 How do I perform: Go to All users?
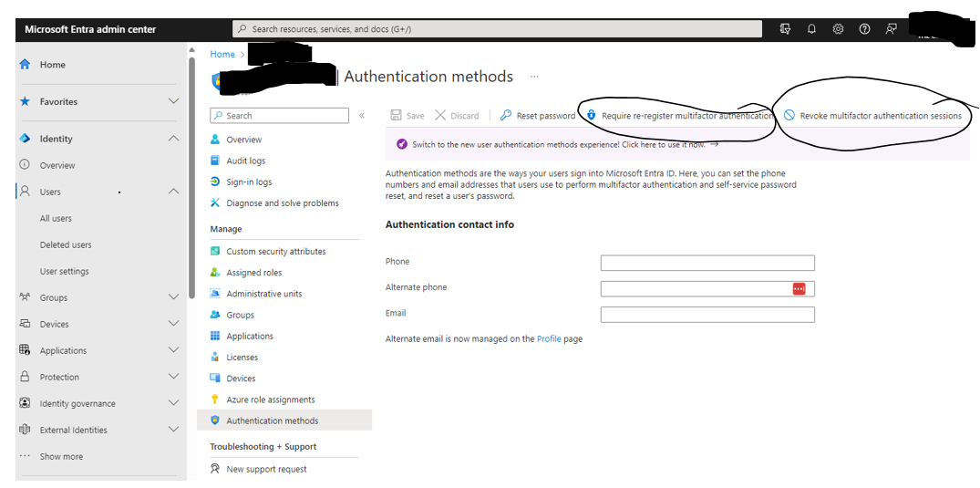point(56,218)
